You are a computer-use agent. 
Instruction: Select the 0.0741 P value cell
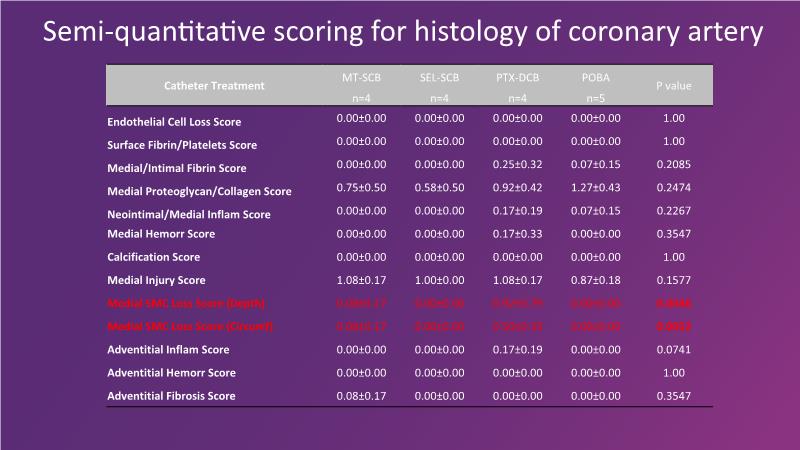[x=673, y=348]
